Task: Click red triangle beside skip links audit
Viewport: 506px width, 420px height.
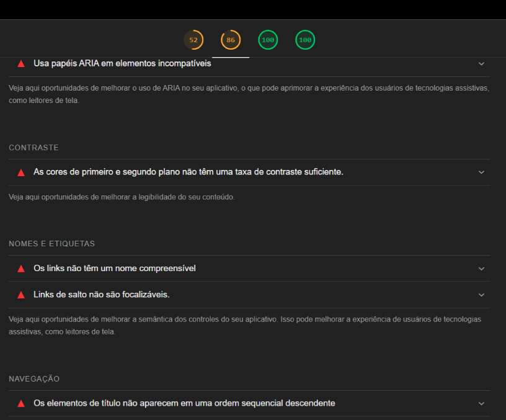Action: point(21,295)
